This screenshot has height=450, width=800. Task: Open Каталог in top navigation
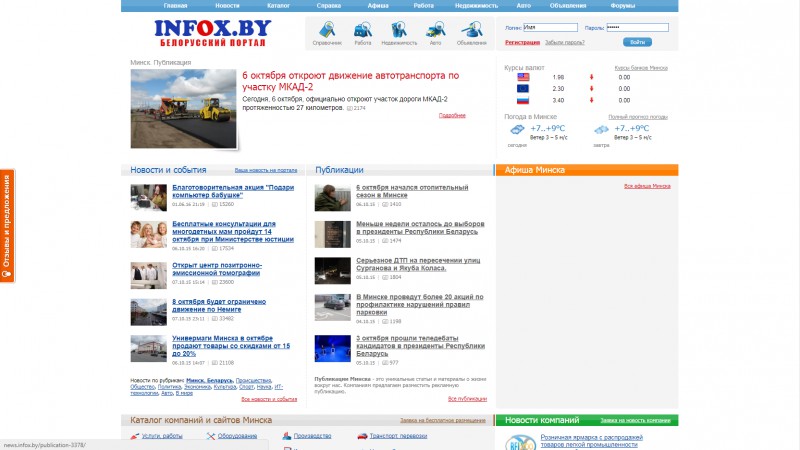(279, 6)
